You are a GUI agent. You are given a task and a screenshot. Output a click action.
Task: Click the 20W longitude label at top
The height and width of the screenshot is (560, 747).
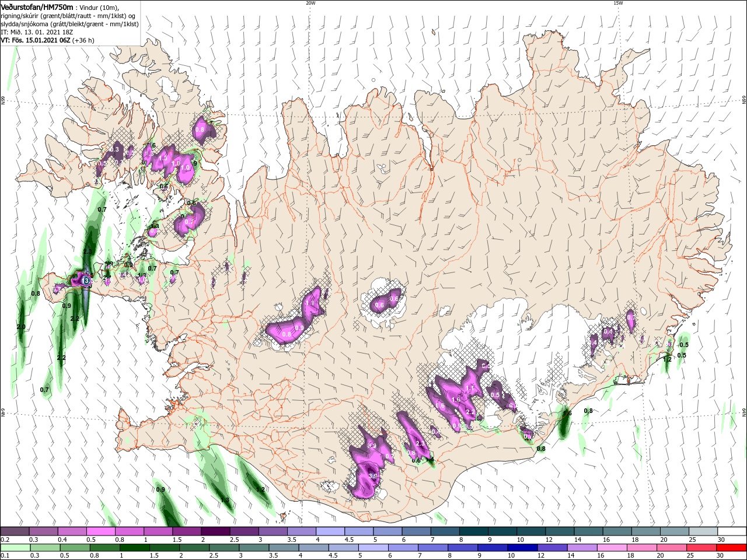(310, 3)
